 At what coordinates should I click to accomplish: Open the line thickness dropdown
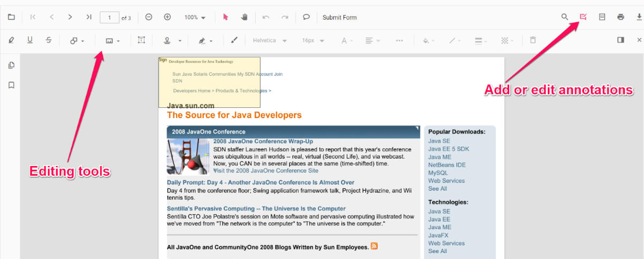(x=481, y=41)
